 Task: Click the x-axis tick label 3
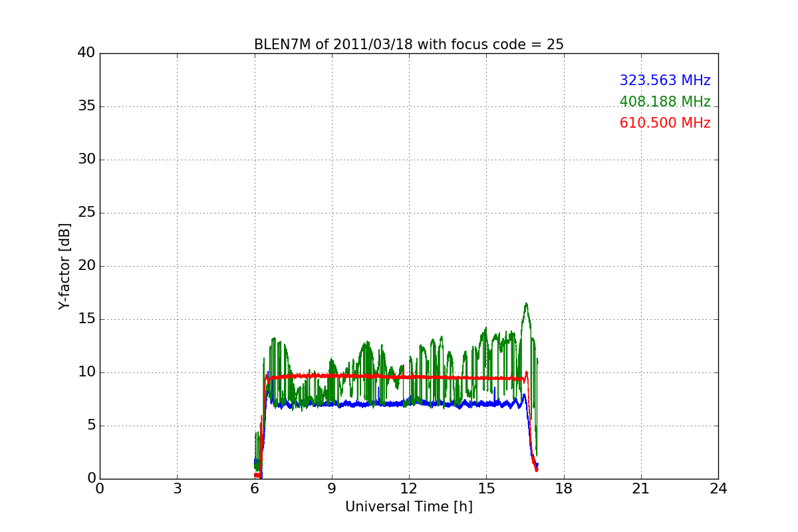[177, 489]
